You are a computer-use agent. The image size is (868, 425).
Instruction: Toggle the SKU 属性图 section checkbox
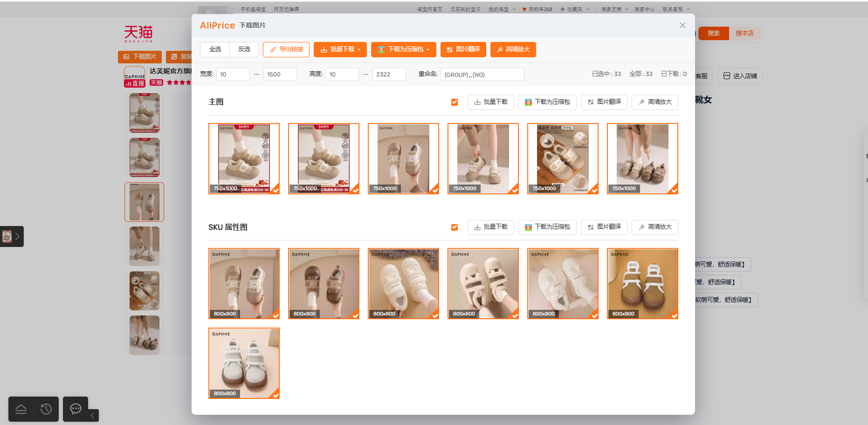click(455, 227)
